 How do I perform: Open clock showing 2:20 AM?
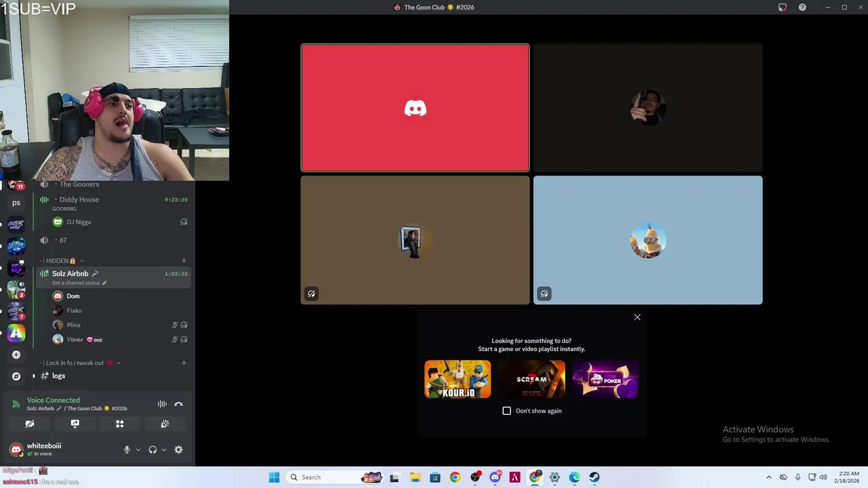click(848, 477)
